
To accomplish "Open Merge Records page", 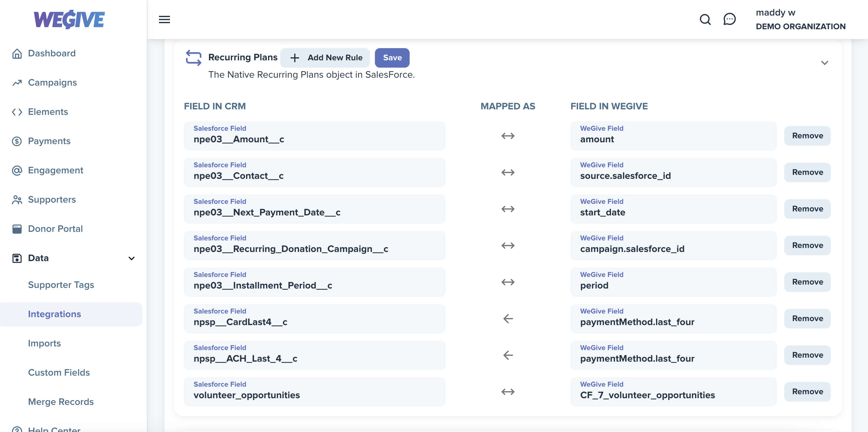I will point(61,402).
